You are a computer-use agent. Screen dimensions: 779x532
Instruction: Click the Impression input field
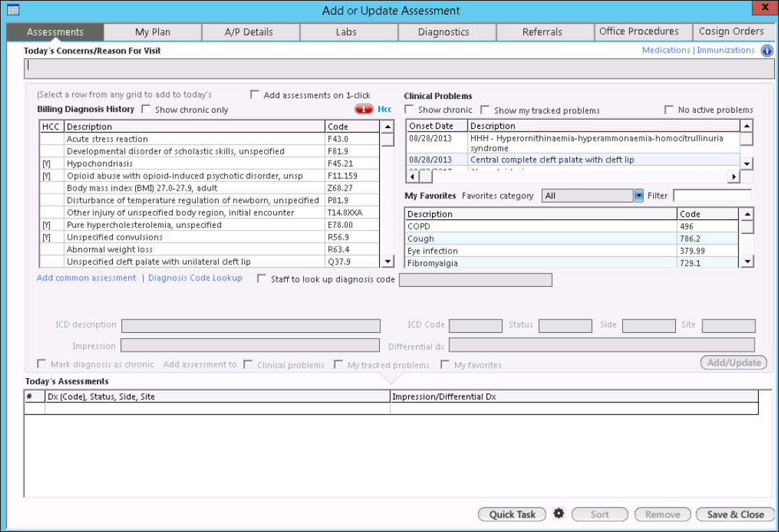click(250, 345)
